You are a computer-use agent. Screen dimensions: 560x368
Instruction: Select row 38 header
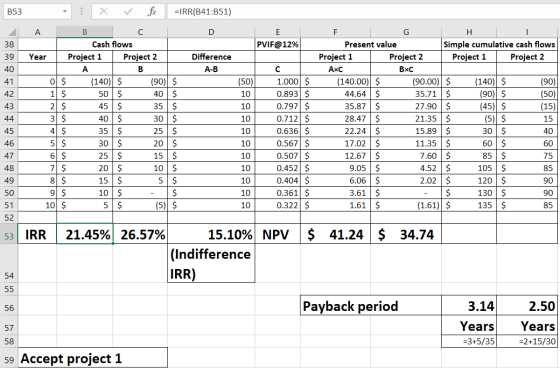coord(9,44)
